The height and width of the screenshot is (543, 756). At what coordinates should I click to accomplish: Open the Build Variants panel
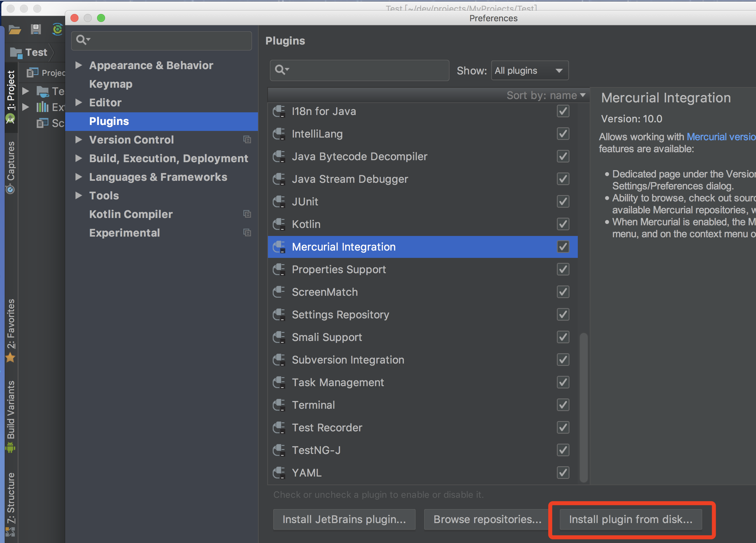(11, 413)
